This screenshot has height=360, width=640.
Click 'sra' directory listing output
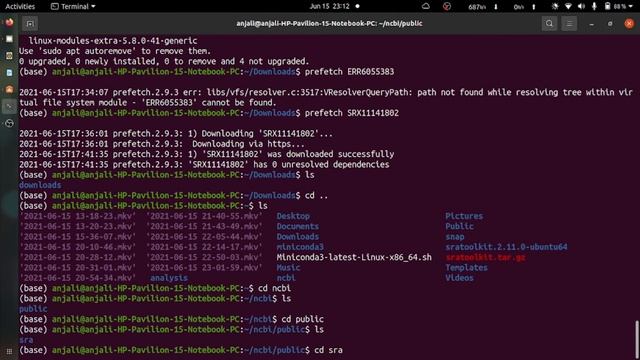[x=26, y=340]
